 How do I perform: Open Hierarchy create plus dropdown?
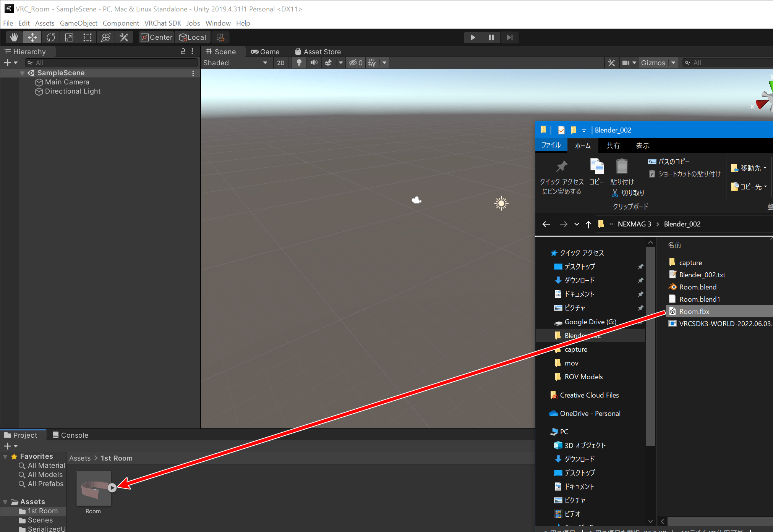pyautogui.click(x=11, y=63)
